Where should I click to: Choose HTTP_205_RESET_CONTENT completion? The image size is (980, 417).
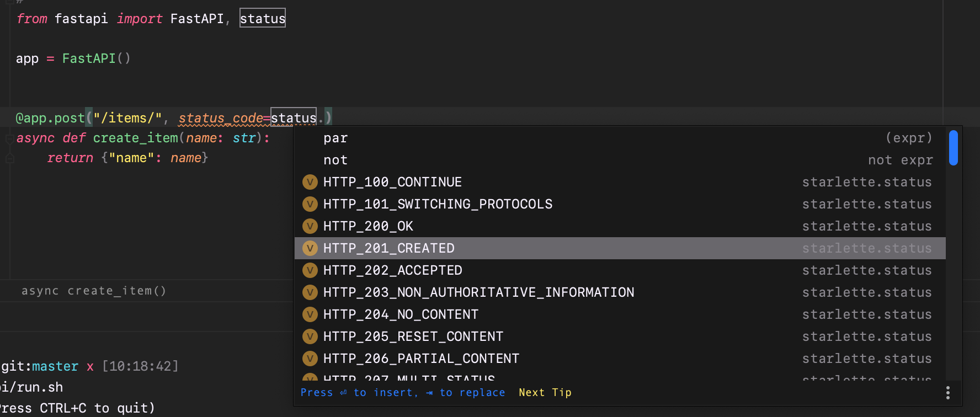(x=620, y=336)
